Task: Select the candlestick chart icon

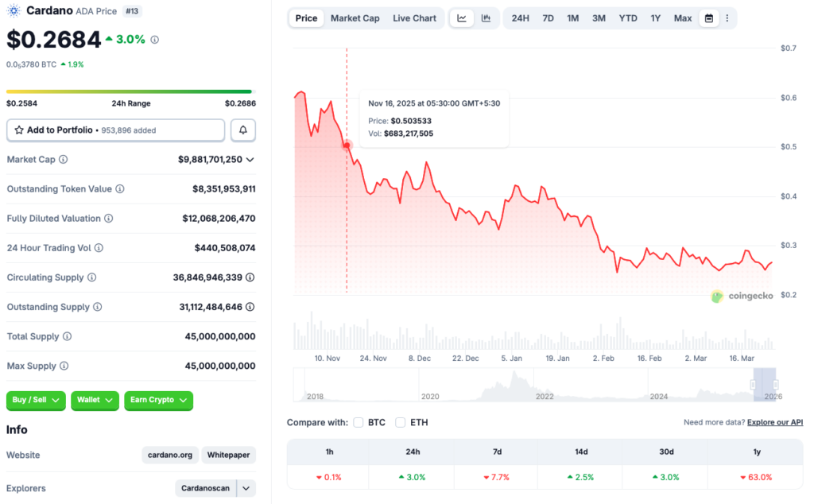Action: (486, 17)
